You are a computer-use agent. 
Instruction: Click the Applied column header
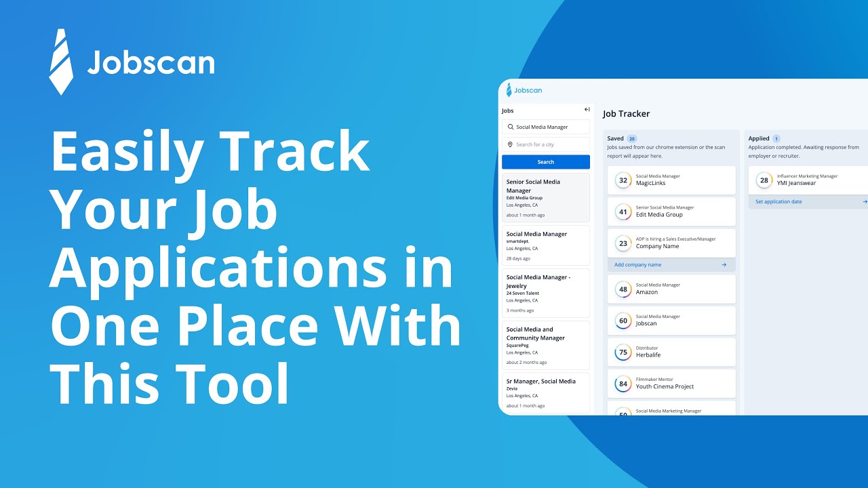tap(759, 138)
